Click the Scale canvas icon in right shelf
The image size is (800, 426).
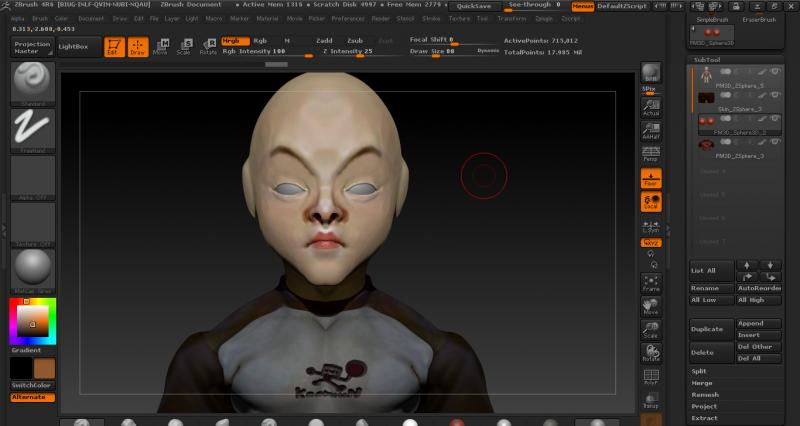tap(651, 330)
